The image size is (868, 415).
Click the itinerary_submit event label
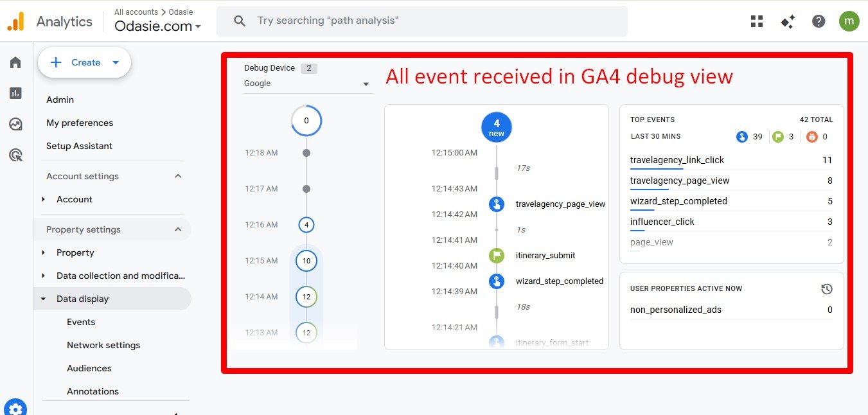545,256
